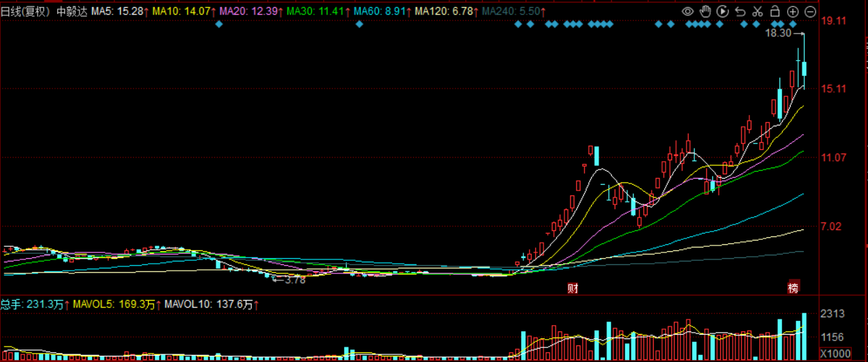This screenshot has height=362, width=868.
Task: Click the 2313 volume axis label
Action: pos(833,314)
